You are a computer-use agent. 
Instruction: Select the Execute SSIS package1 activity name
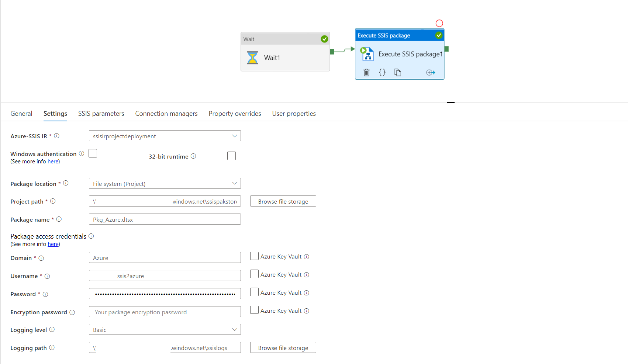click(410, 54)
